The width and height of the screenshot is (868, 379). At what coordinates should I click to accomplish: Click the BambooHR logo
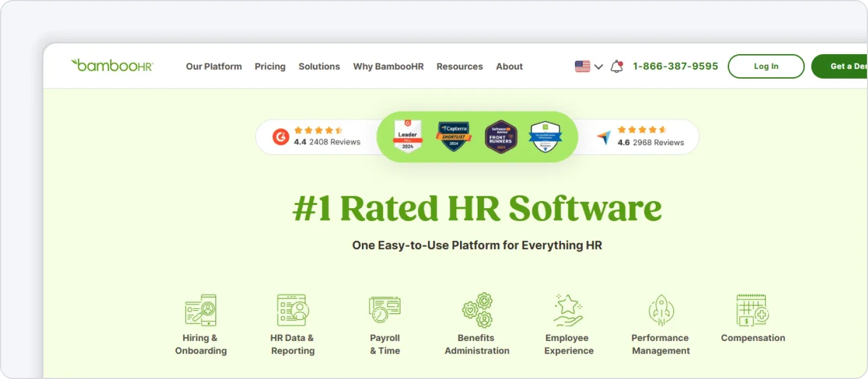(112, 66)
